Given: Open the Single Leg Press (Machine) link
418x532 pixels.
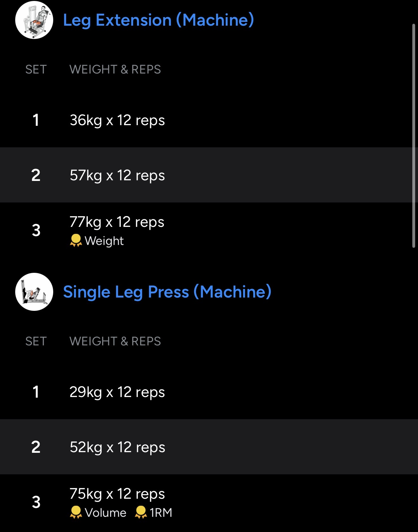Looking at the screenshot, I should [x=167, y=292].
